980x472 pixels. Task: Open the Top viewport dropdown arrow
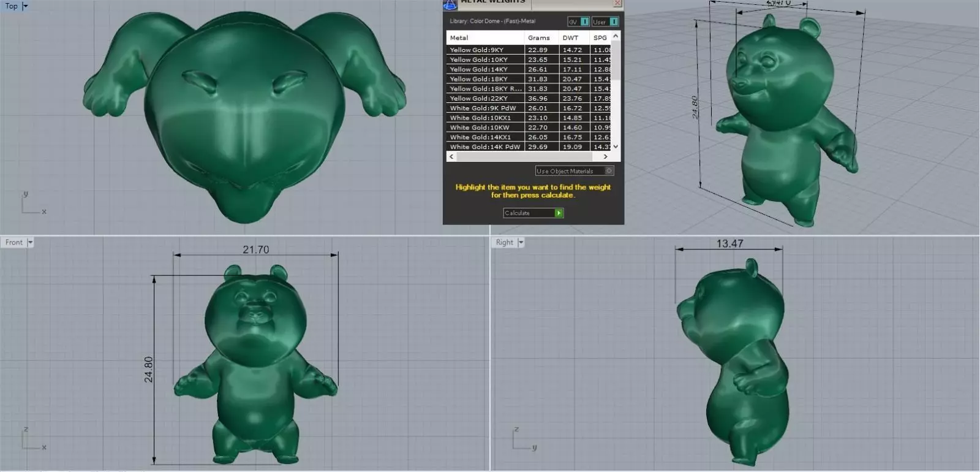click(25, 6)
